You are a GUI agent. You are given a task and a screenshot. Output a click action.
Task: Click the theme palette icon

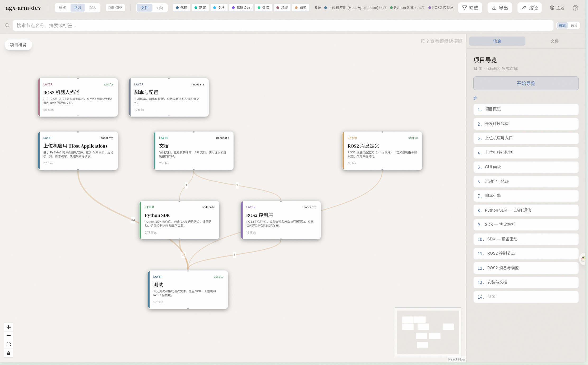point(552,8)
